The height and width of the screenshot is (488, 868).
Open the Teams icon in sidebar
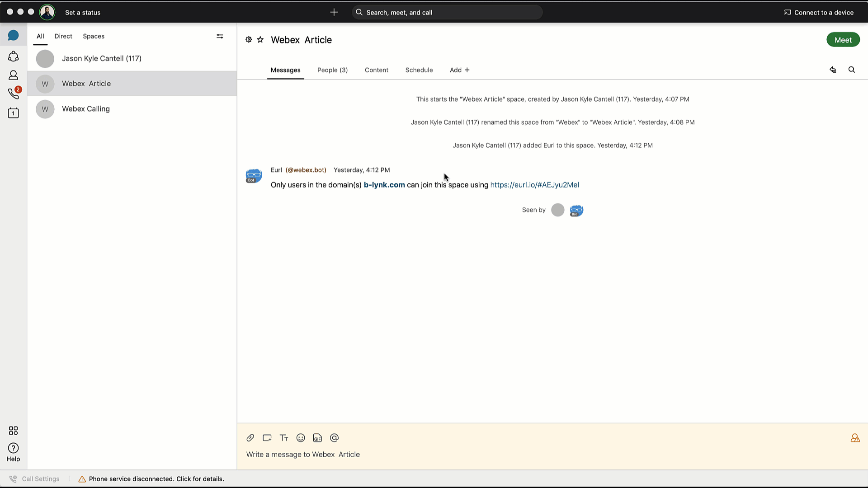point(13,56)
